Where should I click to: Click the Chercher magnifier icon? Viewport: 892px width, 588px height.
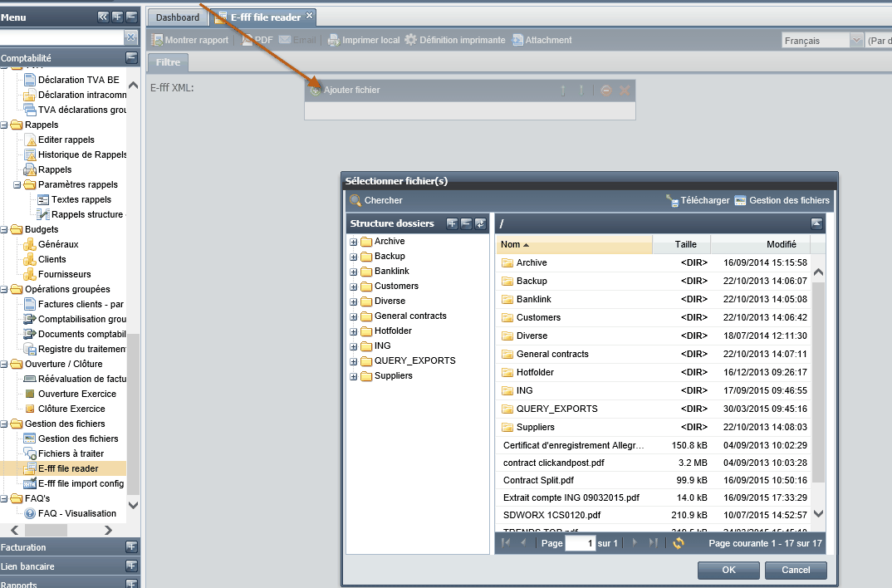[355, 200]
